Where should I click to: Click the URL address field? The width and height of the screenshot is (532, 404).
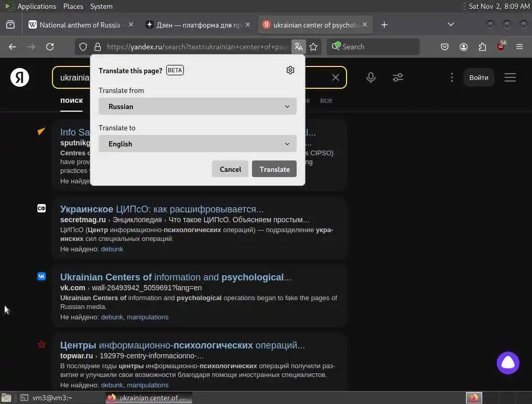197,47
